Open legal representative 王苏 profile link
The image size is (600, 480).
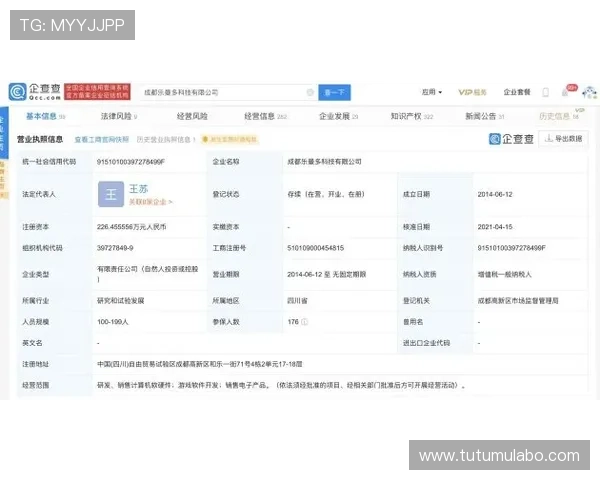click(x=138, y=189)
